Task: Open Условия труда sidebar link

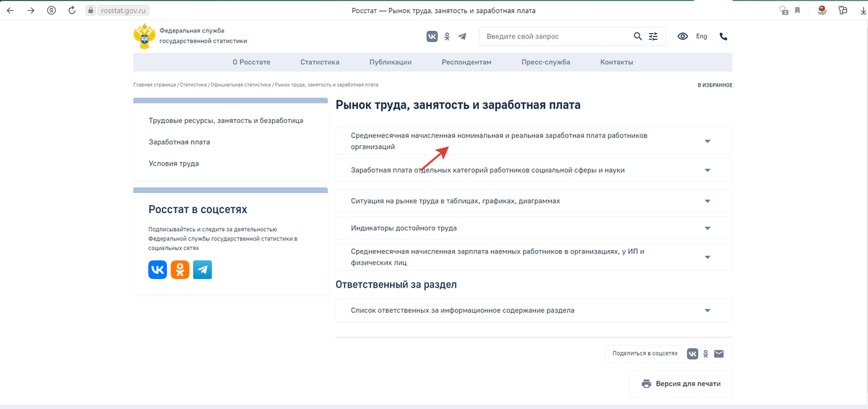Action: point(174,163)
